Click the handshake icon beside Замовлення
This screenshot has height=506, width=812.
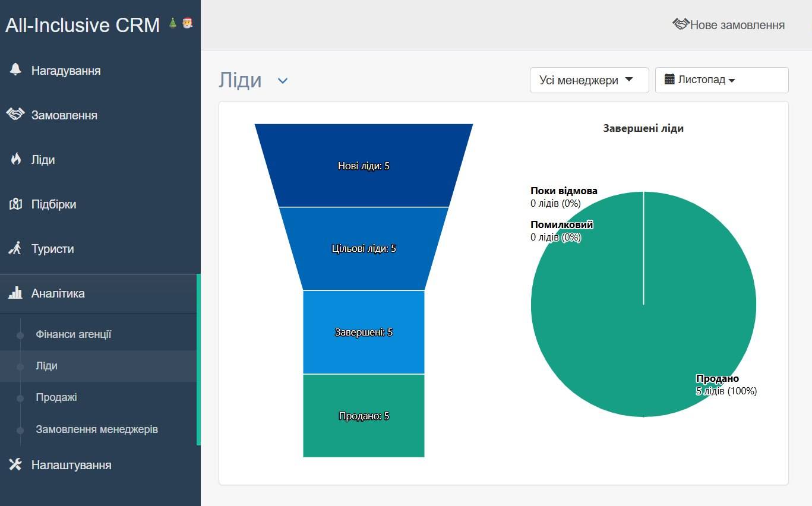15,115
